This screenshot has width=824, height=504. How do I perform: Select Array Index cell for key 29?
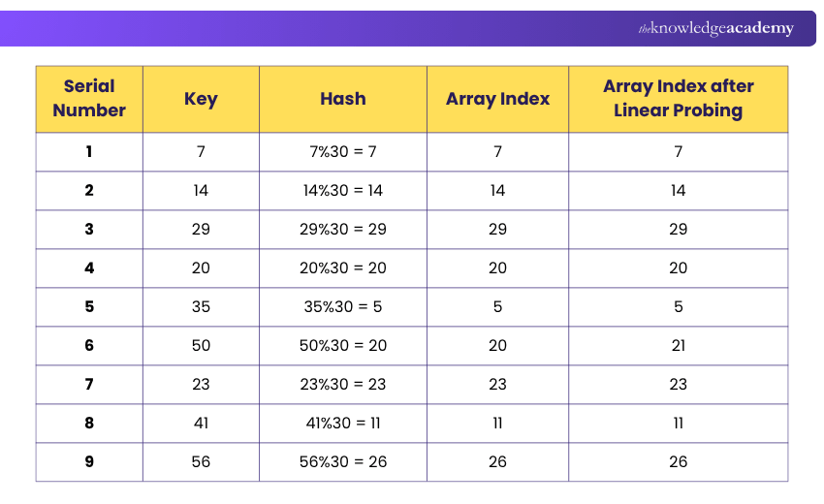point(497,229)
